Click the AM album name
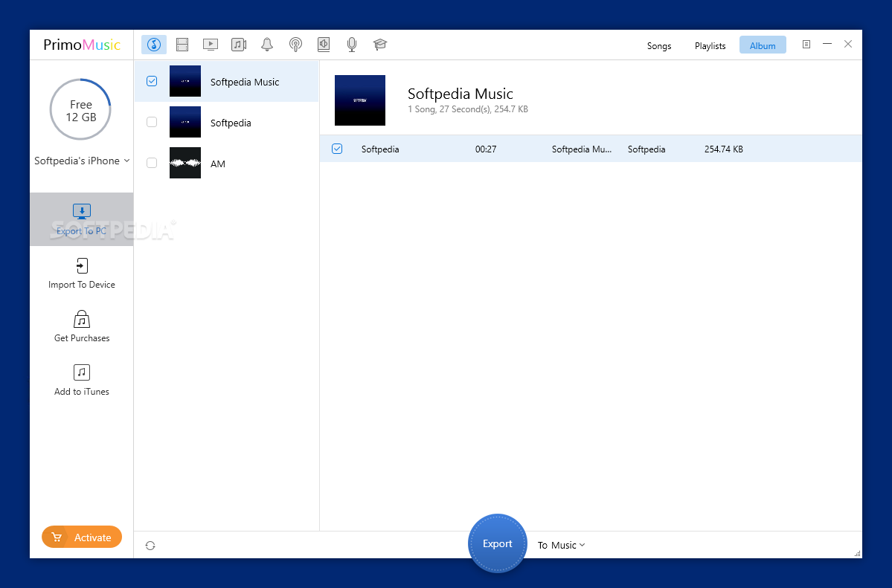 218,164
